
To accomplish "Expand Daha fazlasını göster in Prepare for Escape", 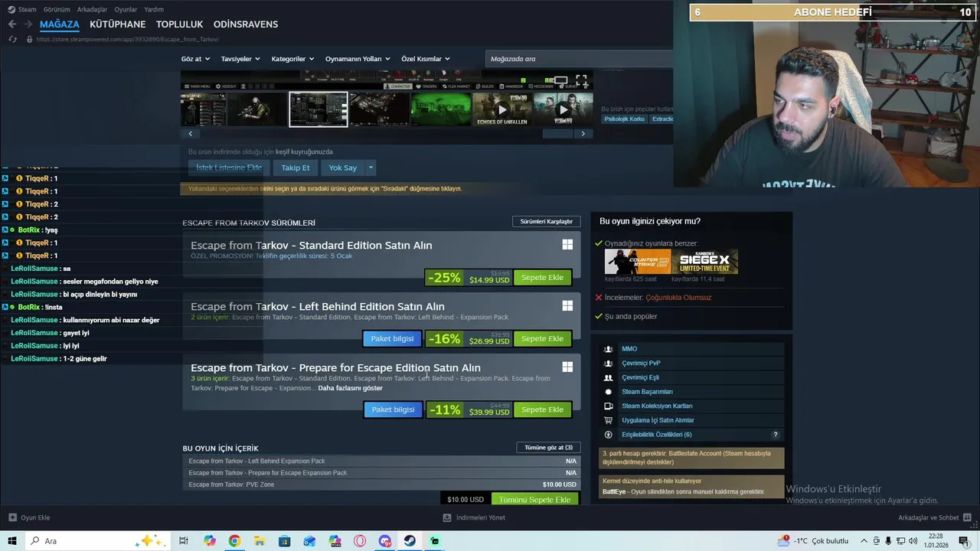I will click(350, 388).
